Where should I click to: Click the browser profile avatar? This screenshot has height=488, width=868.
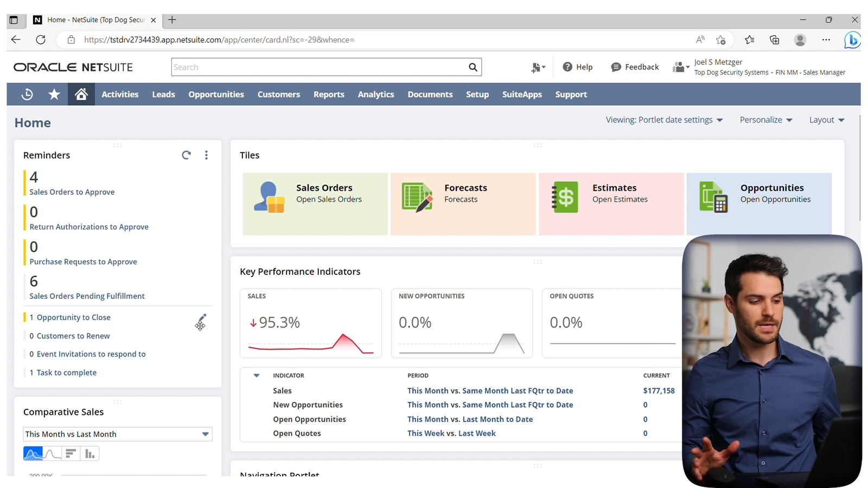point(800,40)
